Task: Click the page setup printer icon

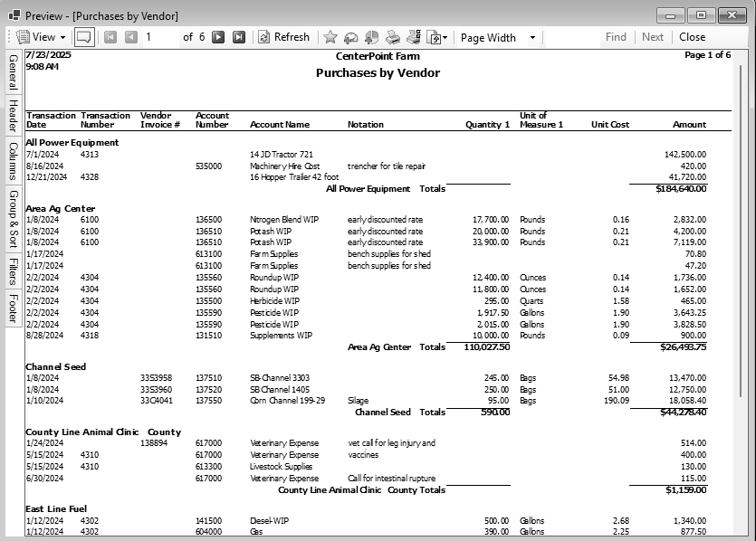Action: (x=413, y=37)
